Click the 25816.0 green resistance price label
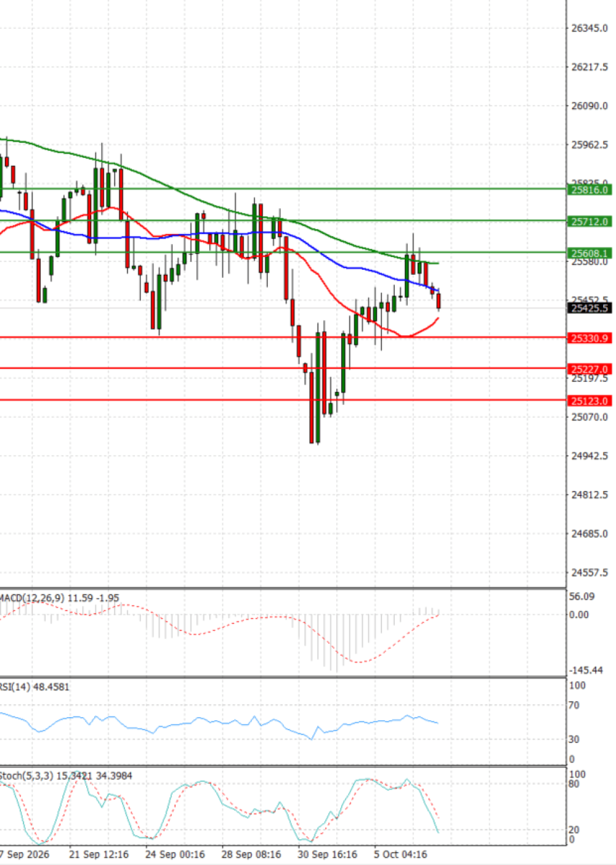Viewport: 616px width, 865px height. point(590,190)
